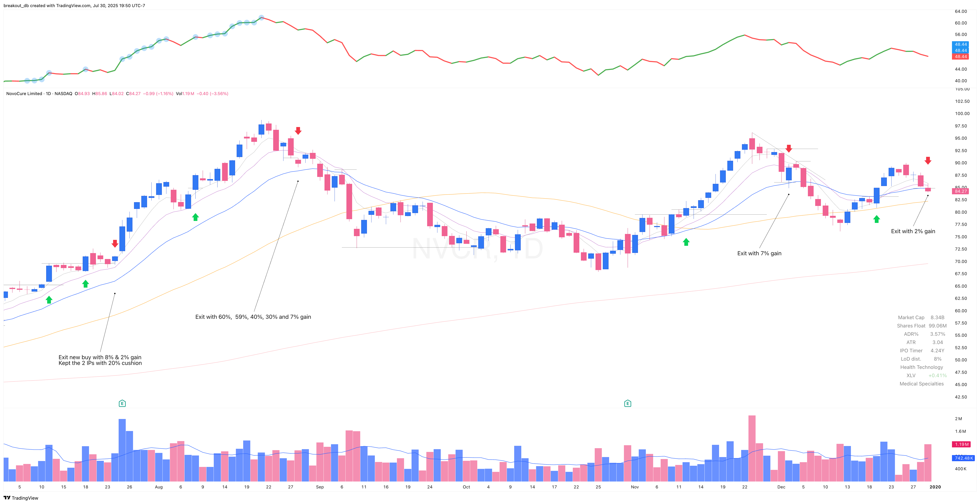Expand the NASDAQ exchange label
The width and height of the screenshot is (980, 504).
[x=63, y=94]
